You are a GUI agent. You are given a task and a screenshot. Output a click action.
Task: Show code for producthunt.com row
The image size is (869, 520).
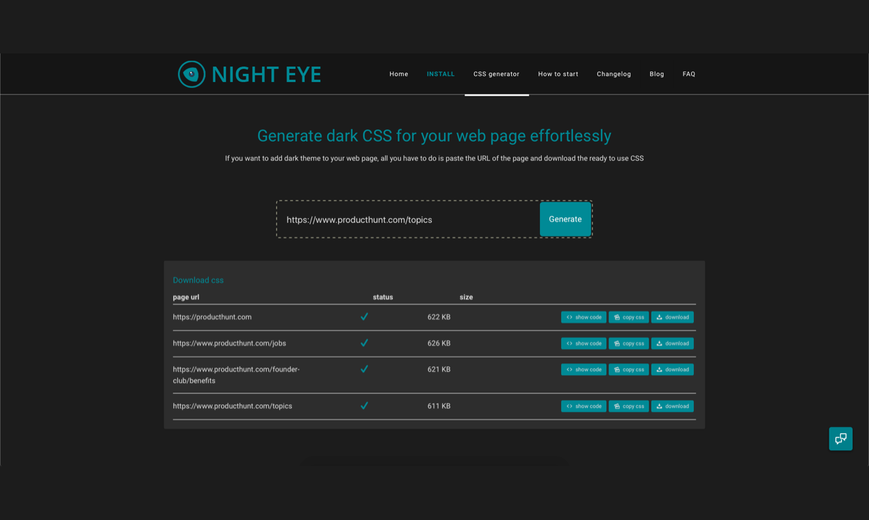(583, 317)
